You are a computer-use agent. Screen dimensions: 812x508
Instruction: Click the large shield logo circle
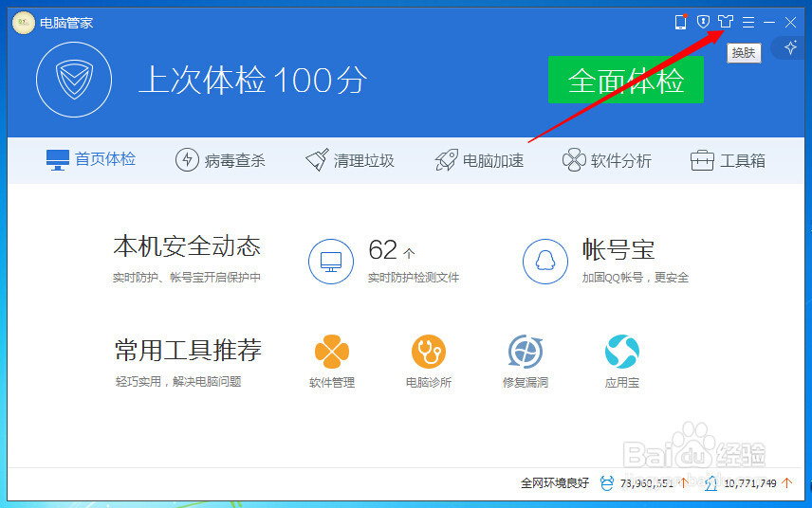(x=74, y=80)
